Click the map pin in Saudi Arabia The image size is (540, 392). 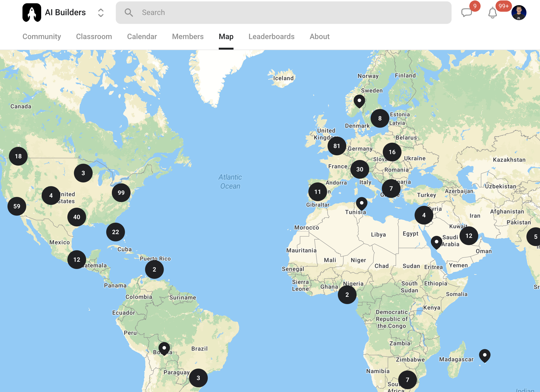point(436,242)
